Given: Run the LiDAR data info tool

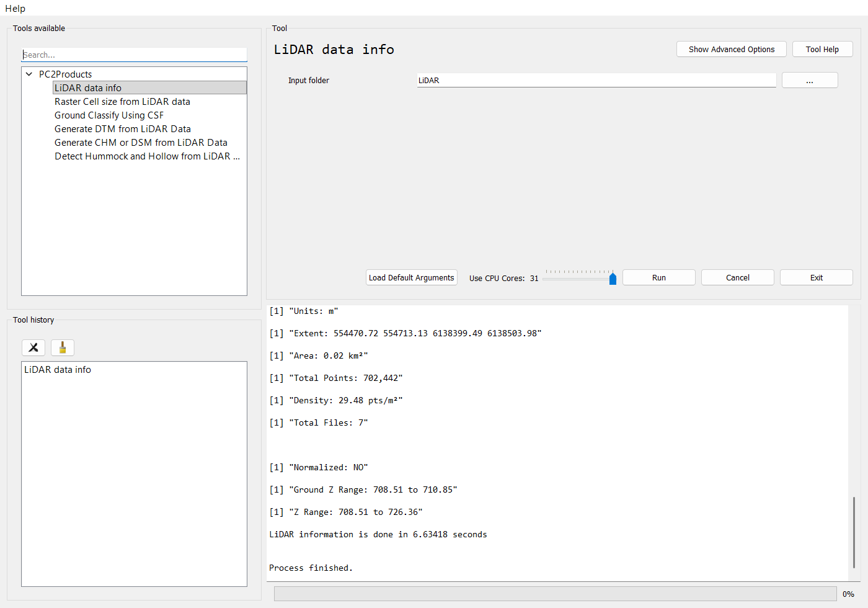Looking at the screenshot, I should point(659,277).
